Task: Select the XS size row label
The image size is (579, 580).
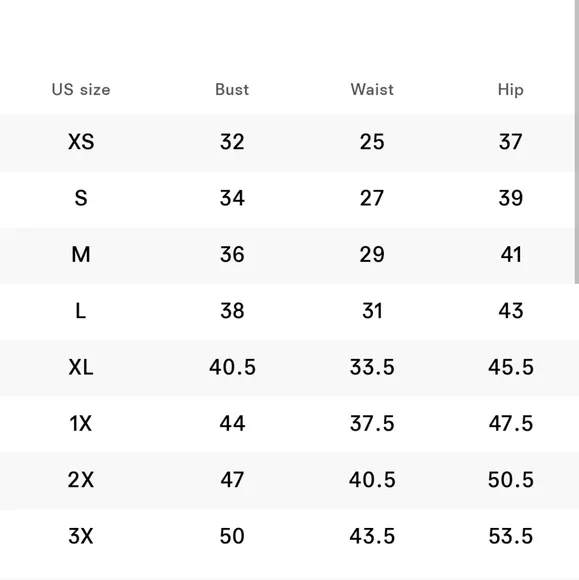Action: (x=81, y=142)
